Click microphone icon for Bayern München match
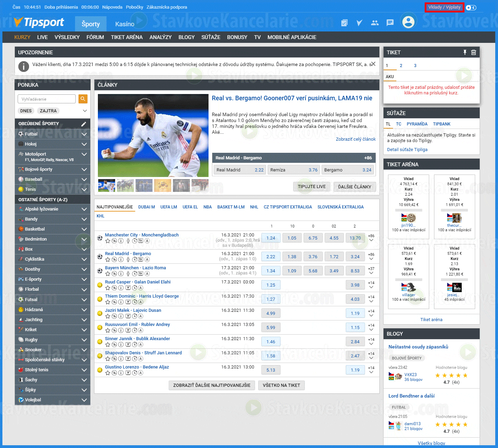The height and width of the screenshot is (448, 498). (128, 273)
